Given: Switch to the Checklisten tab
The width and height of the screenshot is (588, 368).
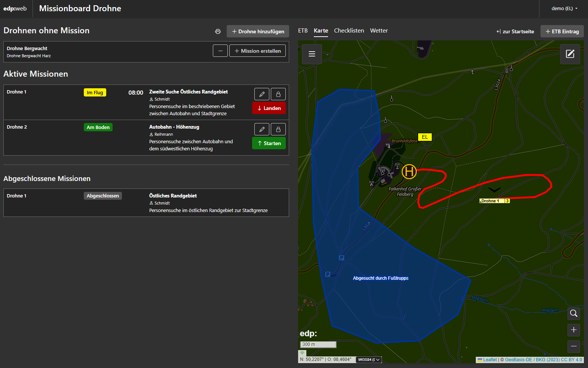Looking at the screenshot, I should pyautogui.click(x=349, y=31).
